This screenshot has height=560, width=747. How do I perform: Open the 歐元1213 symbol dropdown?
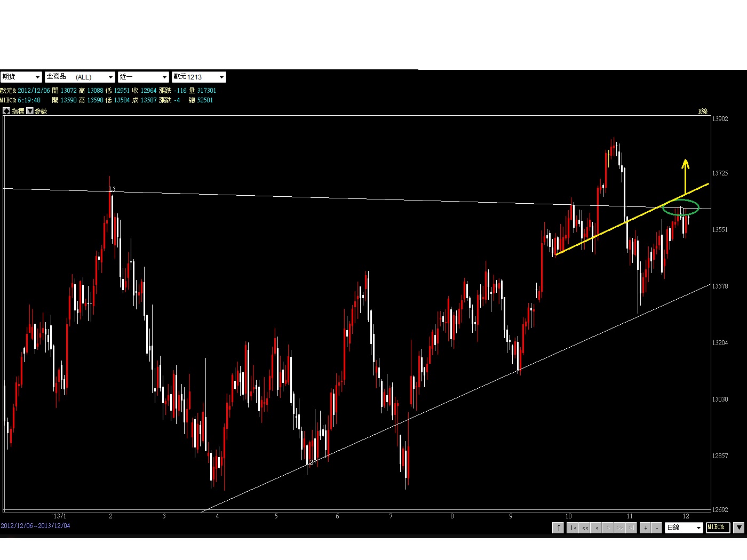pos(199,77)
